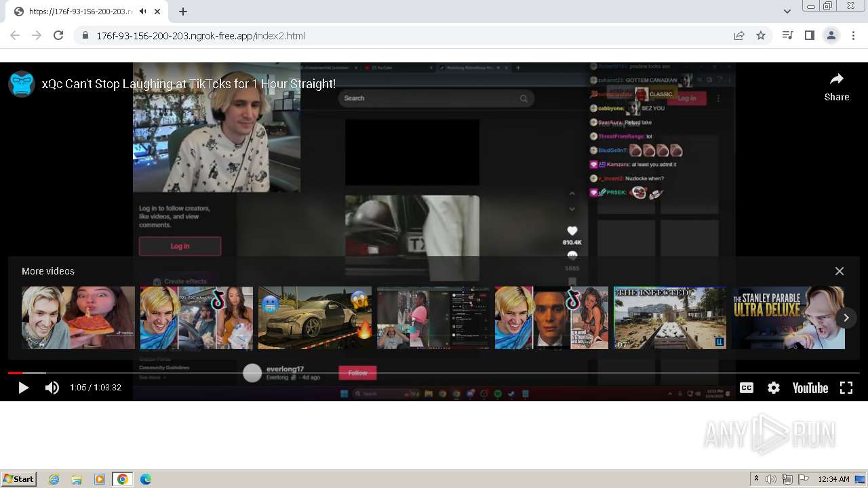Open Chrome profile icon
Screen dimensions: 868x488
click(x=831, y=35)
